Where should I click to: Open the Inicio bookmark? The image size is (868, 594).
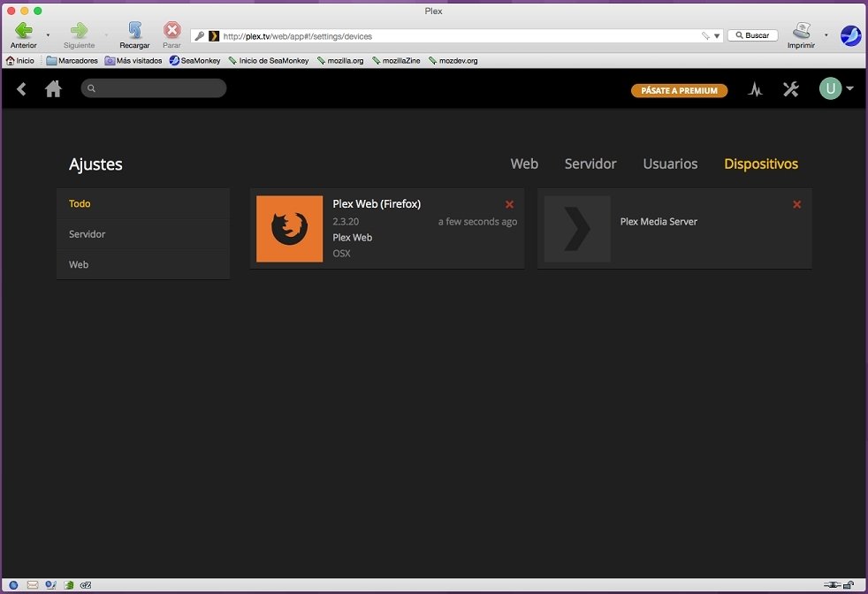pyautogui.click(x=20, y=61)
